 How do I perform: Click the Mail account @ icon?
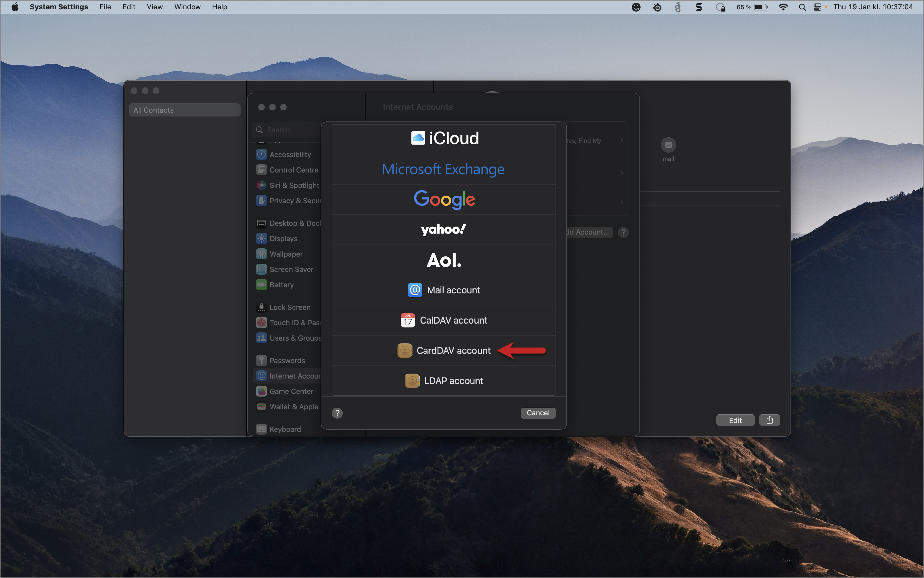click(x=414, y=290)
